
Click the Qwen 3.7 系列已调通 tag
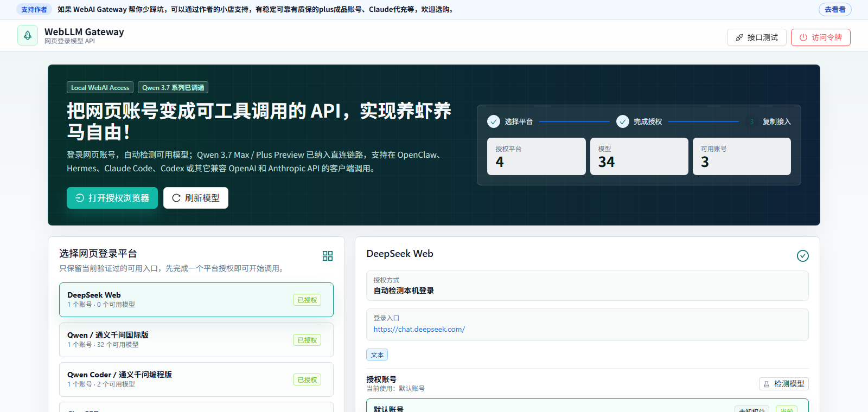click(173, 87)
